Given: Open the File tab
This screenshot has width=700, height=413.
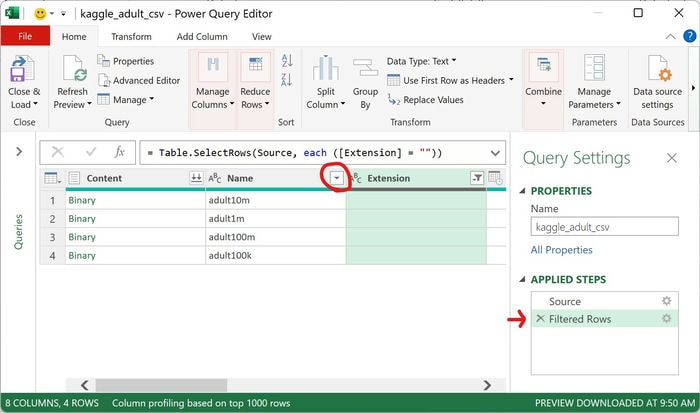Looking at the screenshot, I should coord(25,36).
